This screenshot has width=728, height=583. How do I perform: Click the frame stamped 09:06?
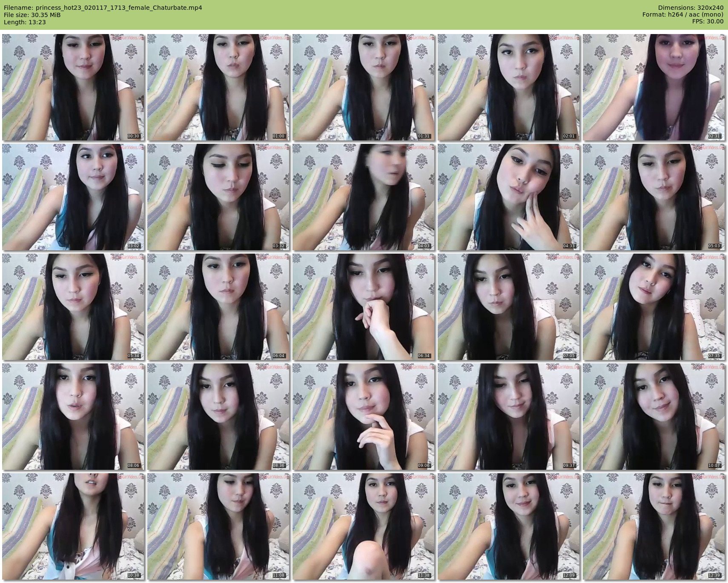[364, 417]
